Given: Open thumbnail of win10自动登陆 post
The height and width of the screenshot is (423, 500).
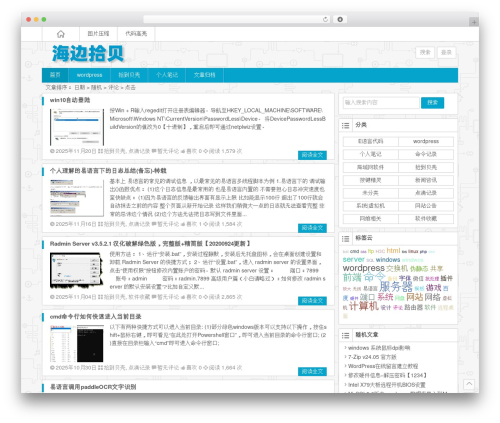Looking at the screenshot, I should (77, 127).
